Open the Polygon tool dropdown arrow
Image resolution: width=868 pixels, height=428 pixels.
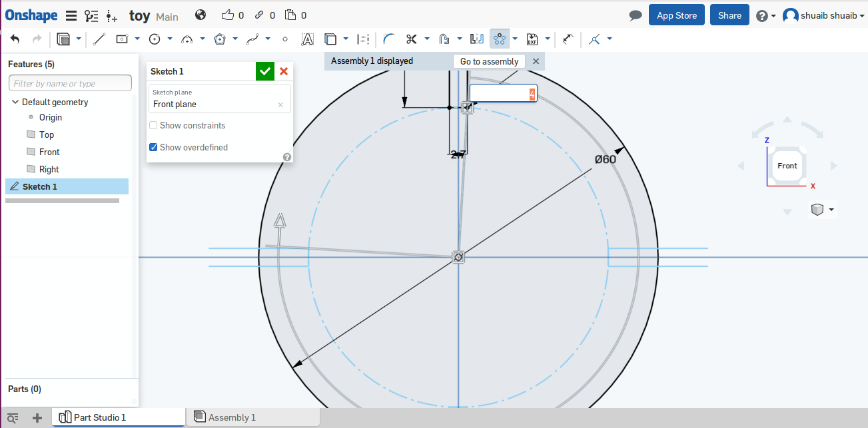click(235, 39)
